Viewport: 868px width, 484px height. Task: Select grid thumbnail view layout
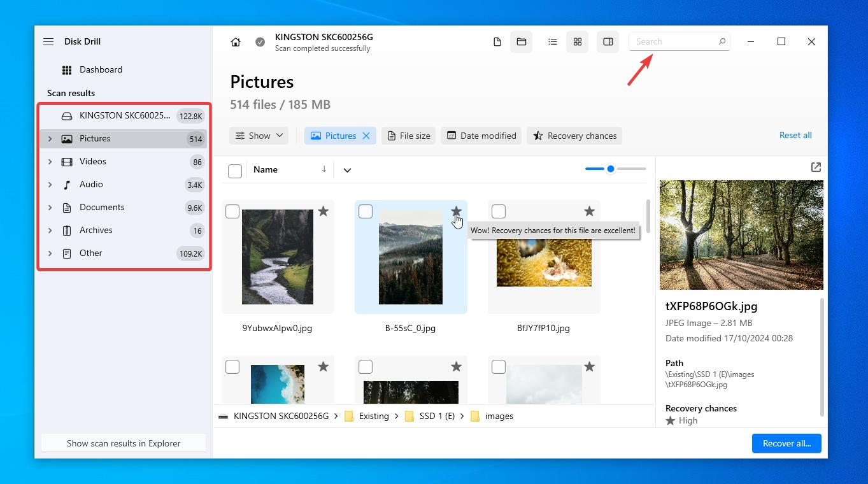(x=578, y=42)
